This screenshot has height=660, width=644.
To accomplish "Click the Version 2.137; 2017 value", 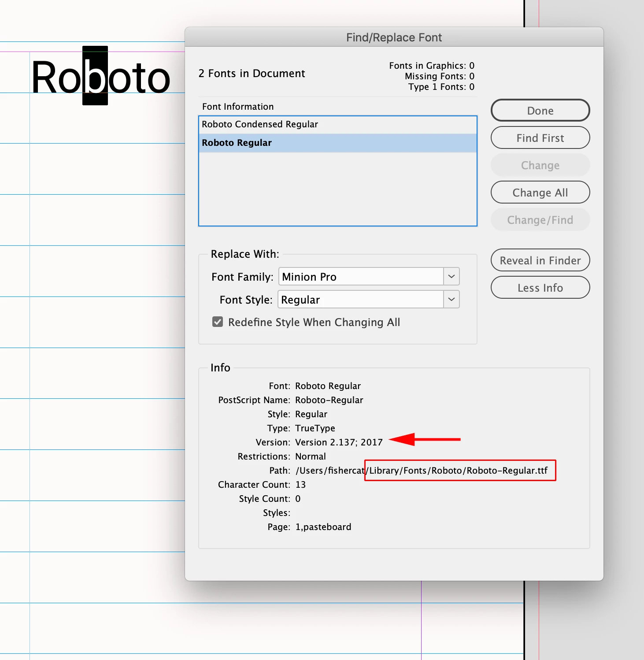I will click(x=339, y=442).
